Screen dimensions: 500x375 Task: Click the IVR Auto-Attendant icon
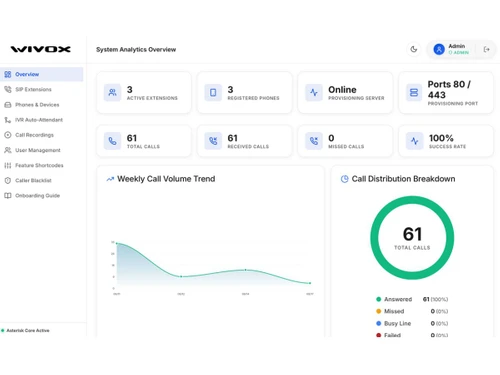coord(8,120)
